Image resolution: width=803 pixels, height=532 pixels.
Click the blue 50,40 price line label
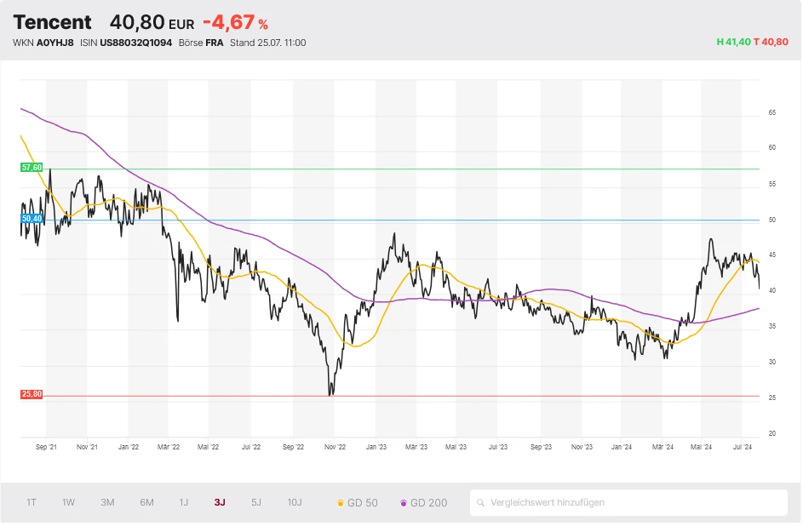[30, 219]
